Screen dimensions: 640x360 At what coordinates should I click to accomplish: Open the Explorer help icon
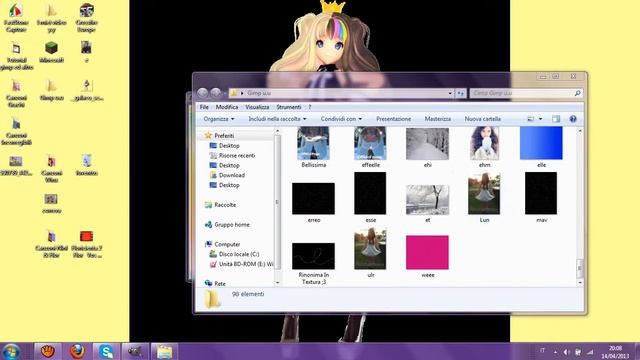click(x=573, y=119)
